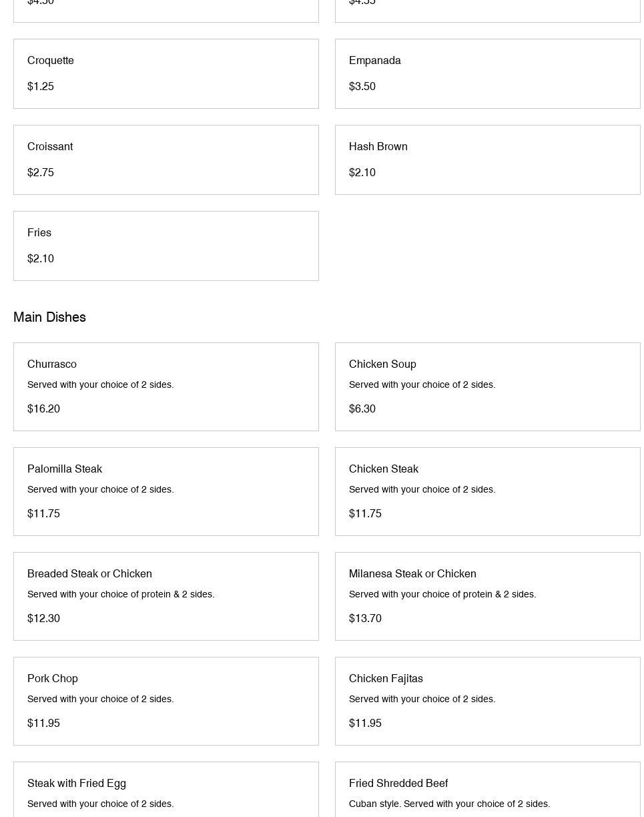Select Breaded Steak or Chicken
Screen dimensions: 644x817
click(166, 596)
